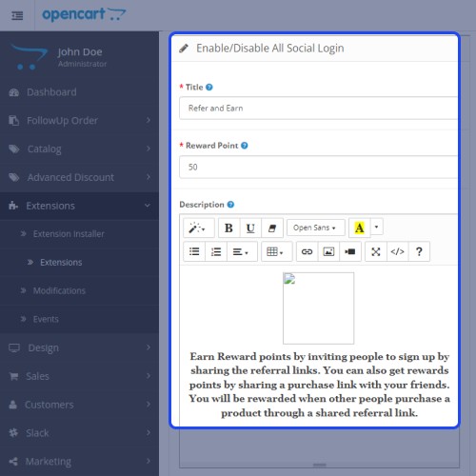476x476 pixels.
Task: Apply underline formatting in editor
Action: [250, 228]
